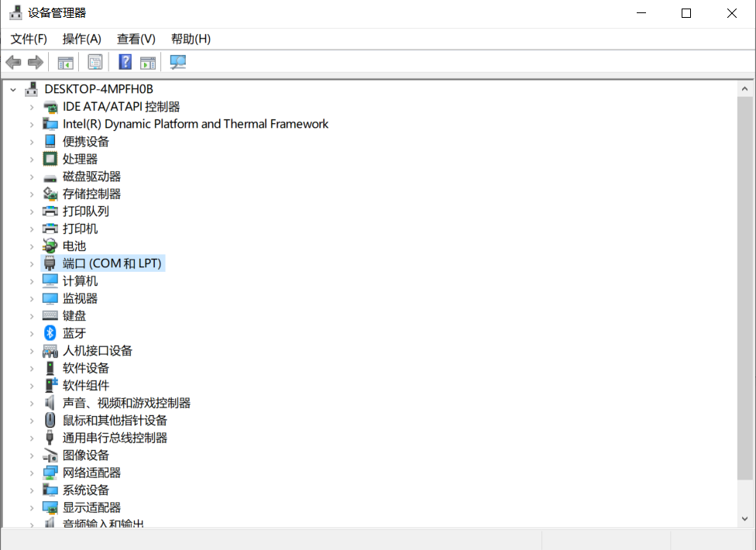Image resolution: width=756 pixels, height=550 pixels.
Task: Click the Forward arrow toolbar icon
Action: point(35,62)
